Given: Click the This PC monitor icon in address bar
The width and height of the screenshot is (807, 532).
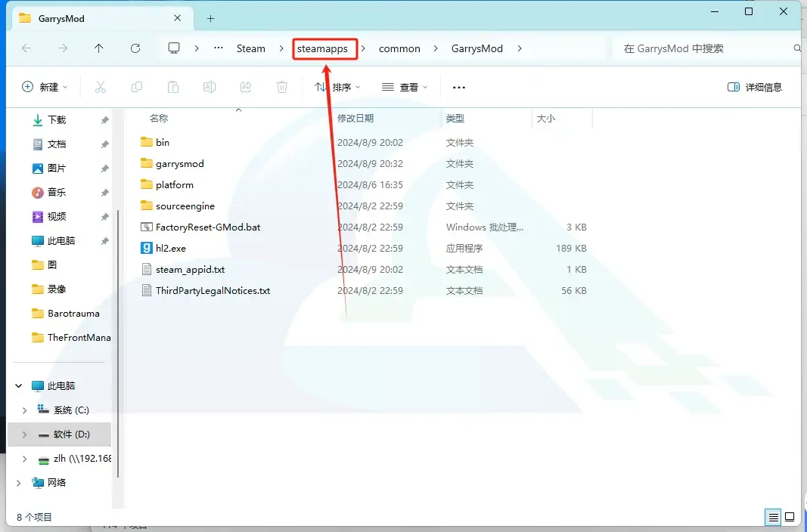Looking at the screenshot, I should click(174, 48).
